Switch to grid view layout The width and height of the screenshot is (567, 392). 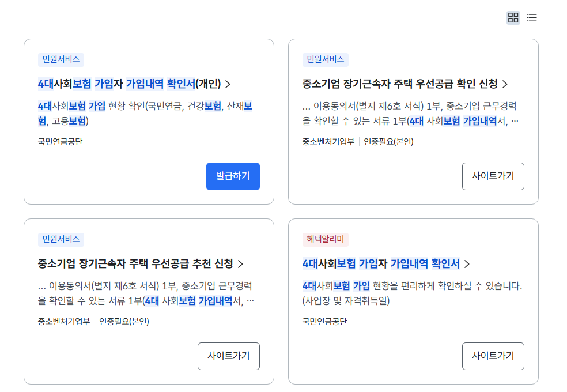[513, 18]
